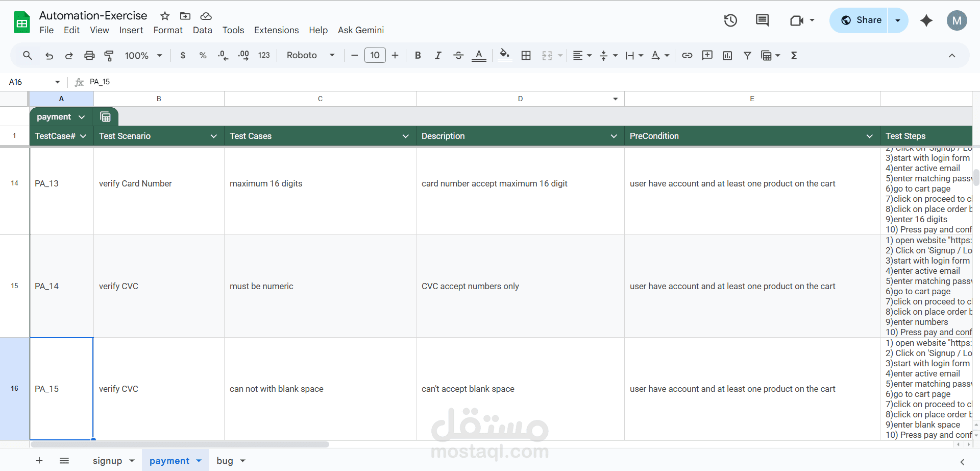Insert a comment via toolbar icon
Screen dimensions: 980x471
(707, 55)
